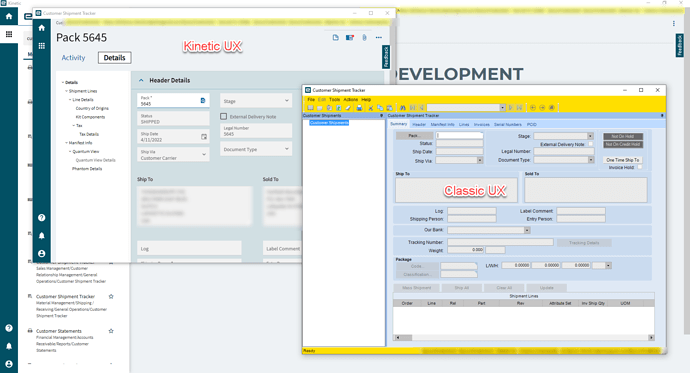Toggle External Delivery Note checkbox in Kinetic form
The width and height of the screenshot is (690, 373).
click(224, 117)
